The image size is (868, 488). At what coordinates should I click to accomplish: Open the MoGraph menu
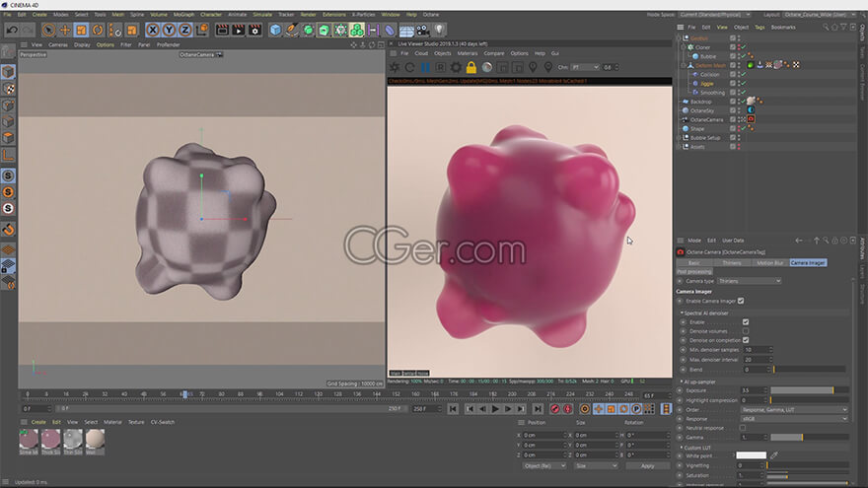(x=183, y=15)
